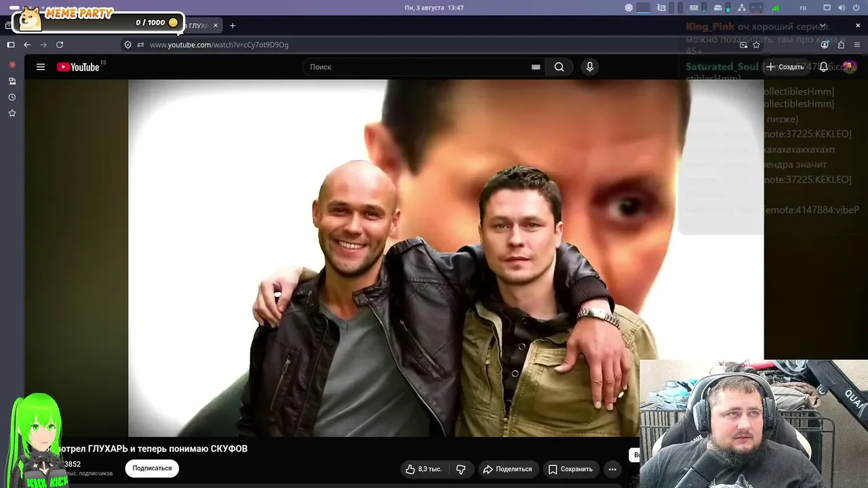This screenshot has height=488, width=868.
Task: Switch the ru keyboard layout indicator
Action: [x=803, y=7]
